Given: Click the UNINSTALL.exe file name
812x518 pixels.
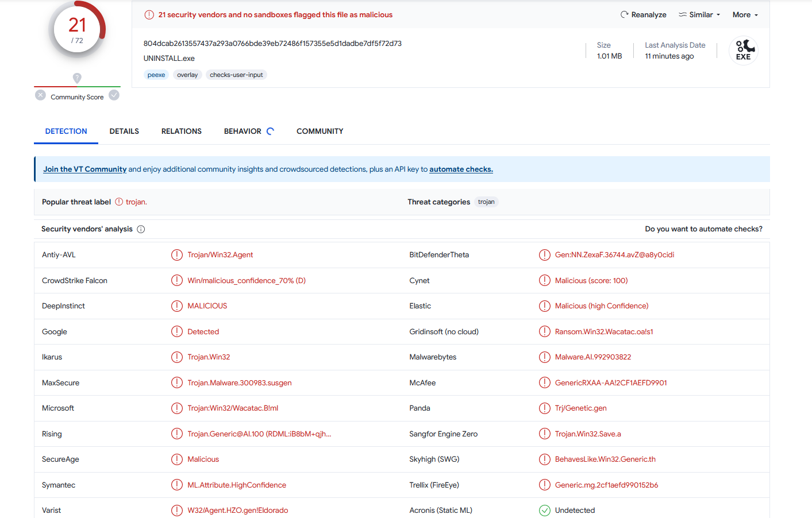Looking at the screenshot, I should 169,59.
